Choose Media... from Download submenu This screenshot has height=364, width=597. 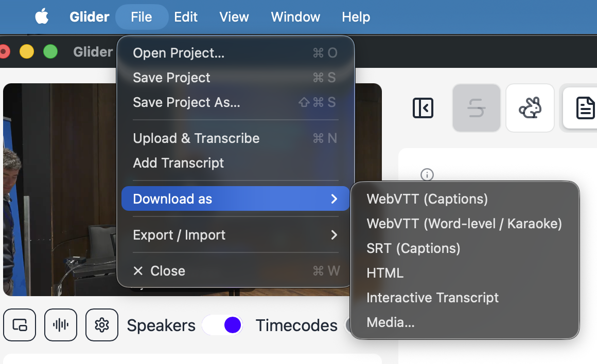point(465,322)
